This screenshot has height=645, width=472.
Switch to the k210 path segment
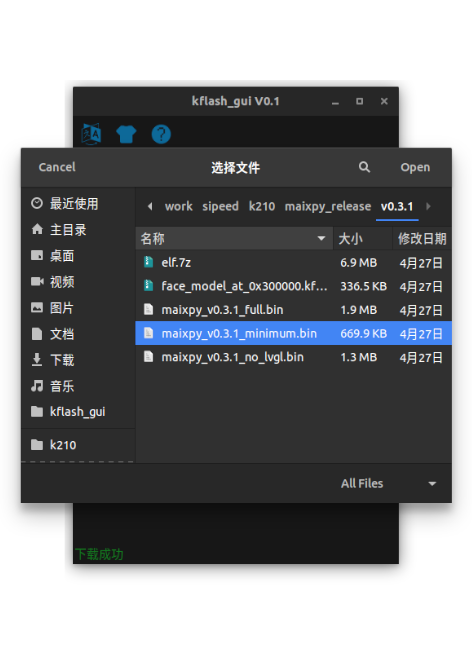(262, 206)
